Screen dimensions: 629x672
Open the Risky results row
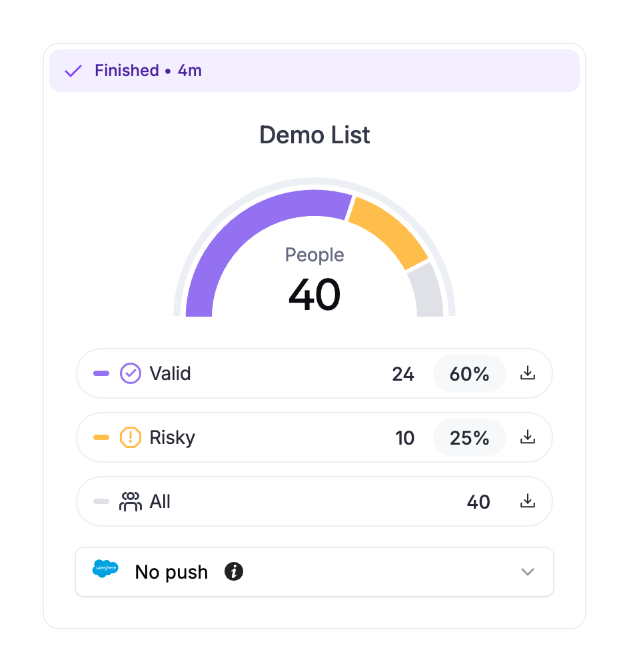[x=267, y=437]
